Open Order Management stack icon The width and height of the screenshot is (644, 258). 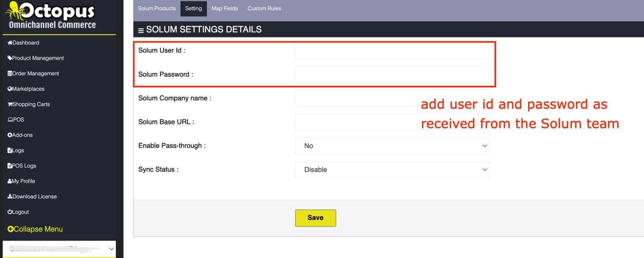[10, 73]
